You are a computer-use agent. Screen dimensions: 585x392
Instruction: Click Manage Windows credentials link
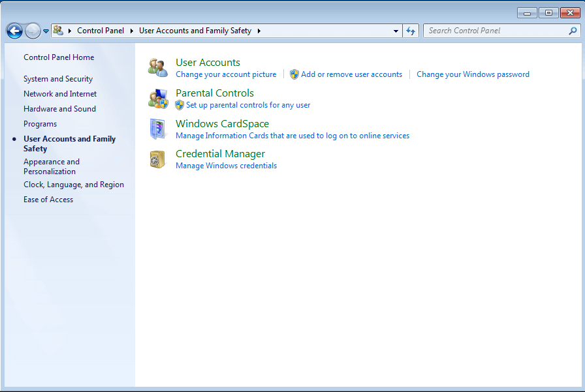click(x=226, y=166)
